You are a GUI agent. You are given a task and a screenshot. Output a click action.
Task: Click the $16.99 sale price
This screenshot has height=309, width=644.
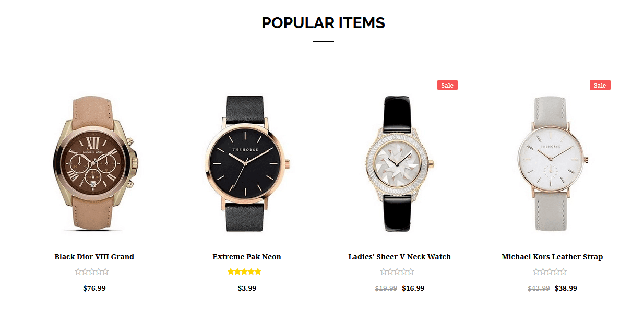[413, 288]
